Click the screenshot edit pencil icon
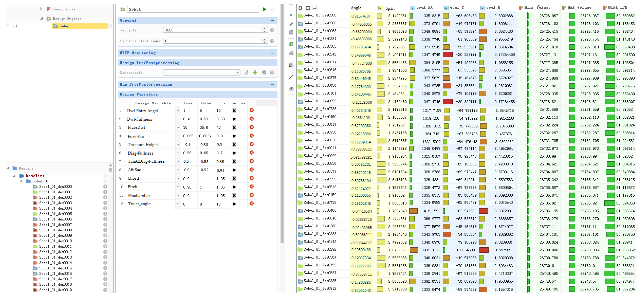Image resolution: width=644 pixels, height=298 pixels. (x=246, y=73)
